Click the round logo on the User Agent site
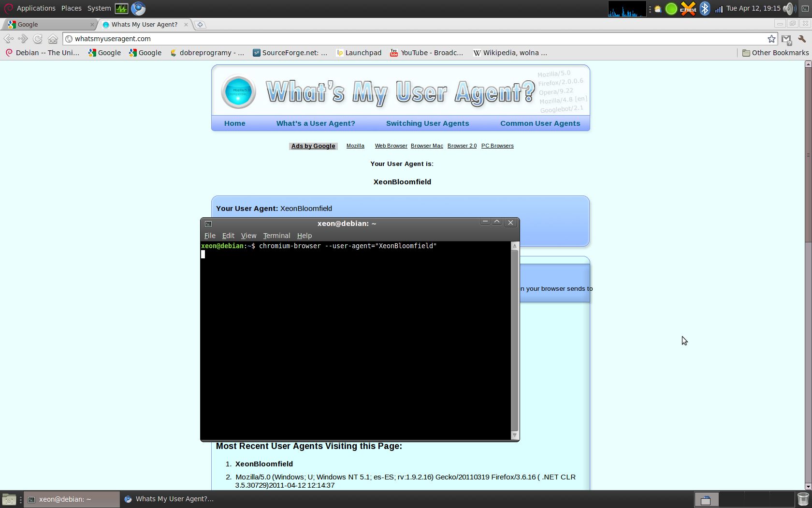This screenshot has height=508, width=812. click(238, 91)
